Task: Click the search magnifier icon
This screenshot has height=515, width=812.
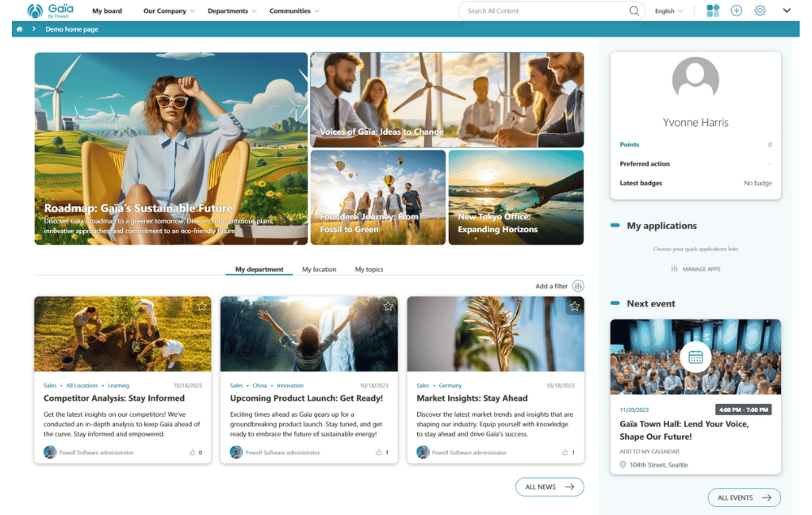Action: 634,11
